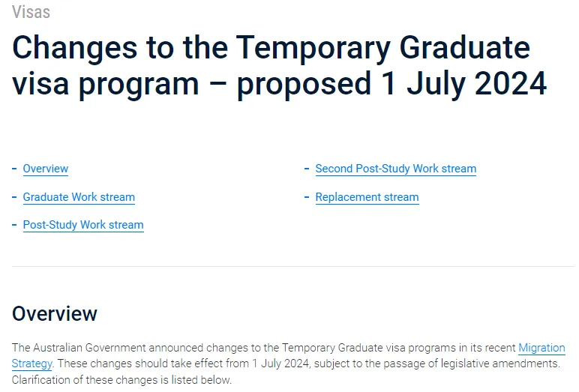This screenshot has height=392, width=579.
Task: Click the Visas breadcrumb text
Action: coord(31,11)
